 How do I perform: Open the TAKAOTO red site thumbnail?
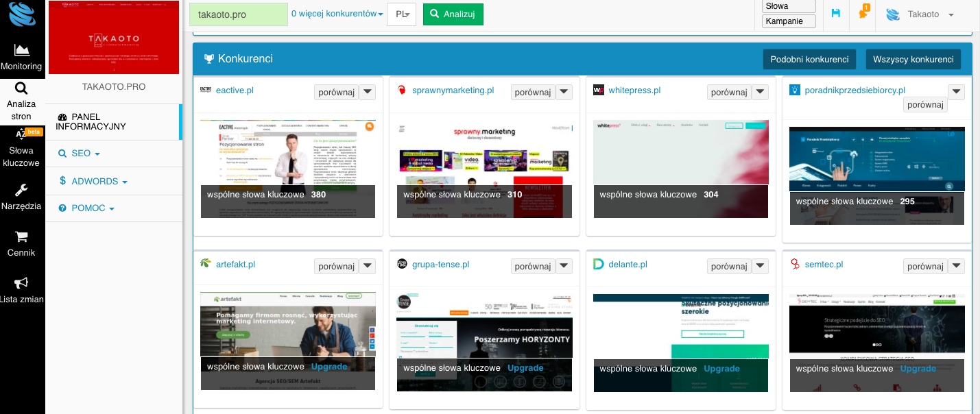point(114,37)
